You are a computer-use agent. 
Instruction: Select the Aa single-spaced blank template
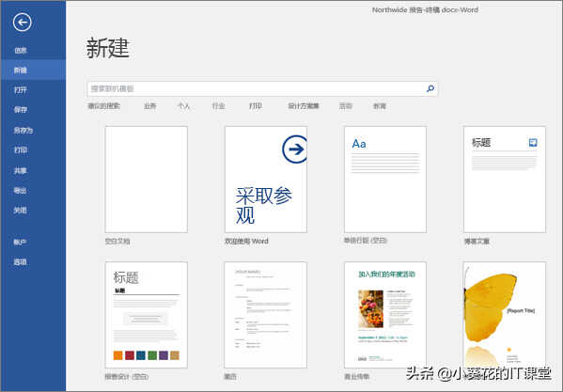pos(385,180)
